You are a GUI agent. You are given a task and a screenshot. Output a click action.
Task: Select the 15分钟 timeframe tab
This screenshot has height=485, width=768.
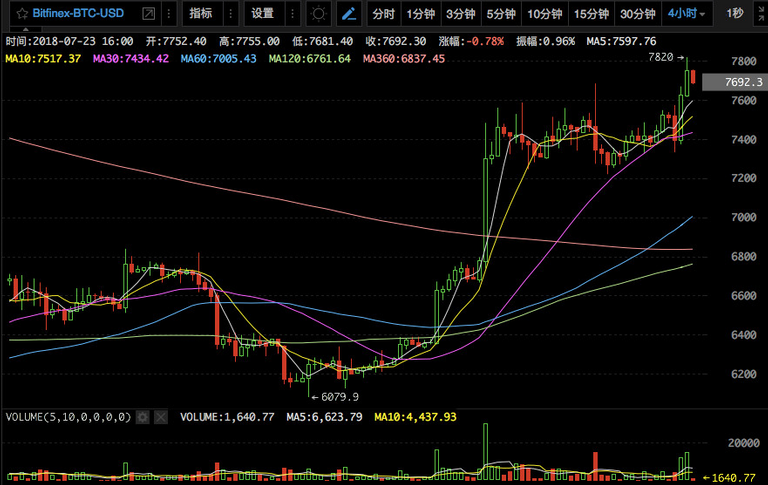[x=591, y=13]
